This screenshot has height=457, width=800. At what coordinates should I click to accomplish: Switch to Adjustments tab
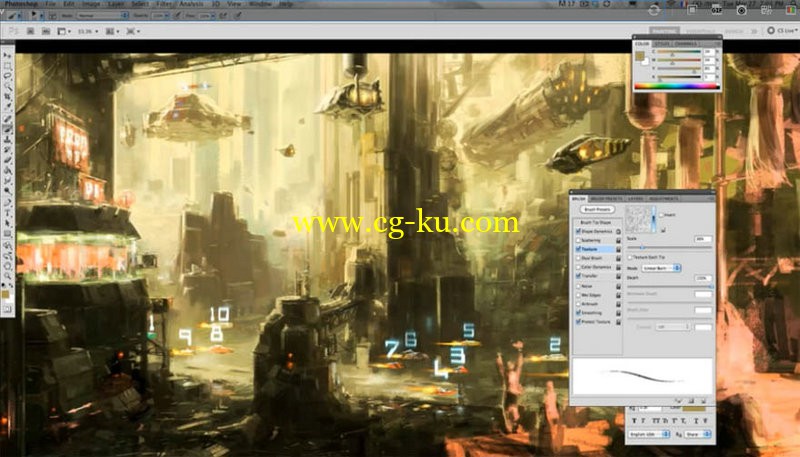click(x=663, y=198)
